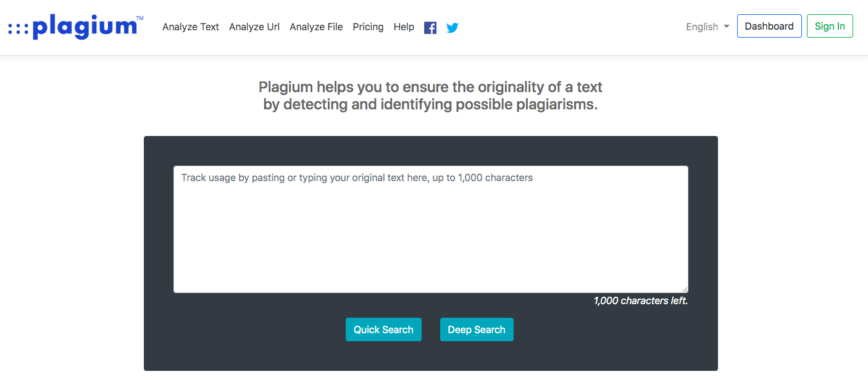Click the dotted grid icon in Plagium logo

[x=18, y=28]
